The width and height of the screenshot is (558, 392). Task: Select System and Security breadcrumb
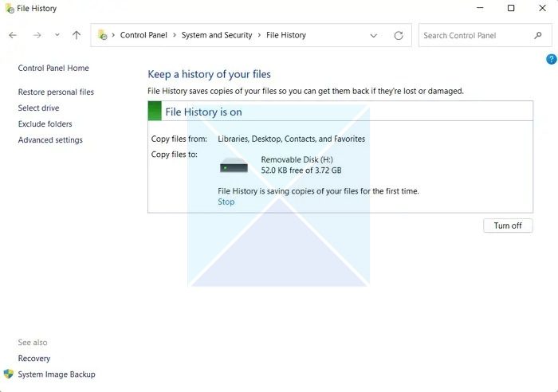pyautogui.click(x=217, y=35)
